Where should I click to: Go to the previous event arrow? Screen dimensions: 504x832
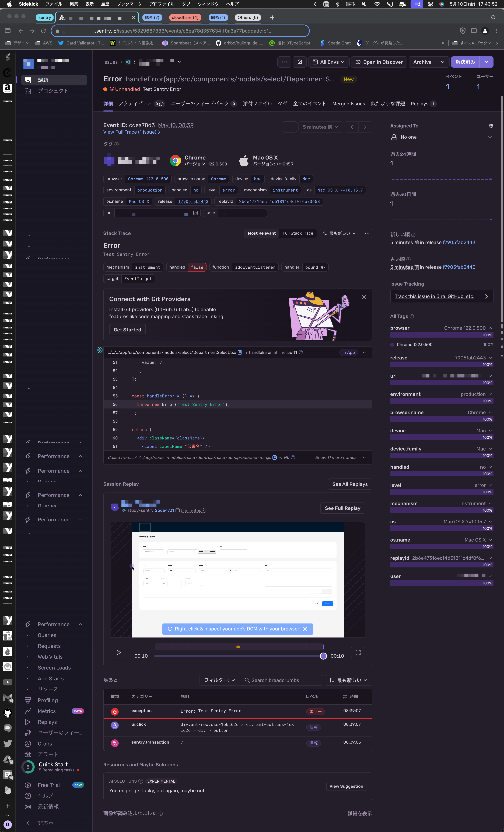[352, 127]
